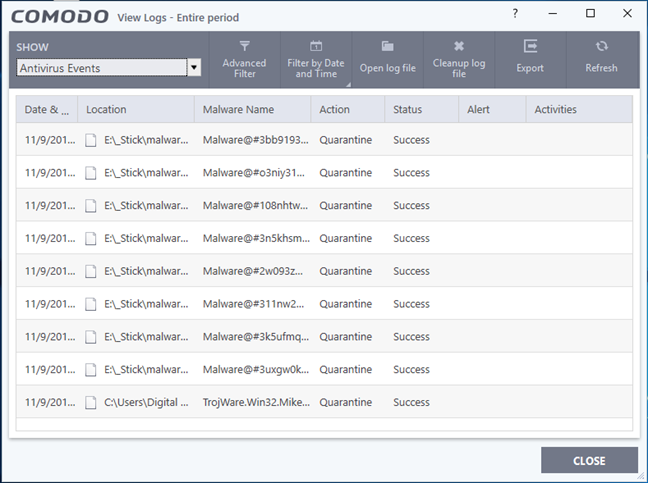Click file icon in Malware@#3n5khsm row
648x483 pixels.
91,238
